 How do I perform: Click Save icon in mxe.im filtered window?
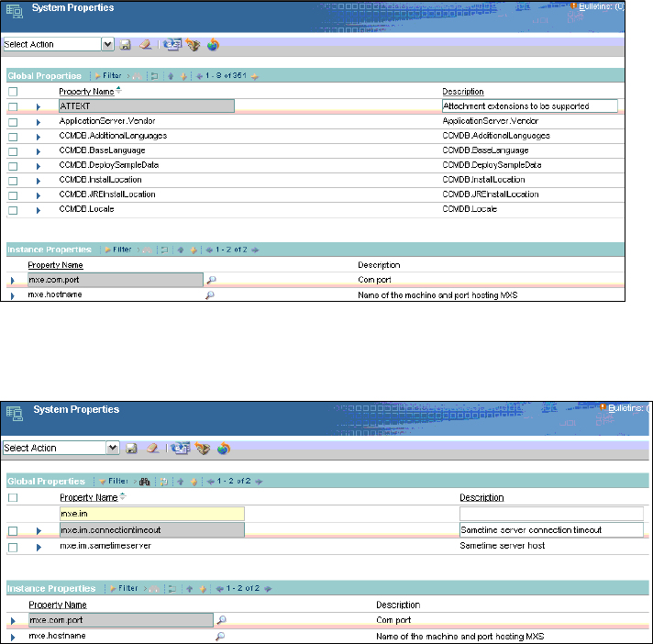pyautogui.click(x=131, y=449)
